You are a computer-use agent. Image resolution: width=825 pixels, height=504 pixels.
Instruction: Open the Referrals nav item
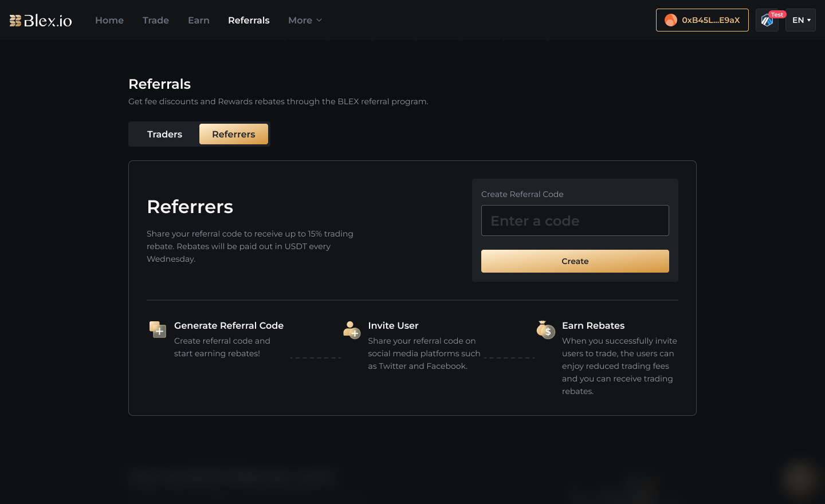[249, 20]
